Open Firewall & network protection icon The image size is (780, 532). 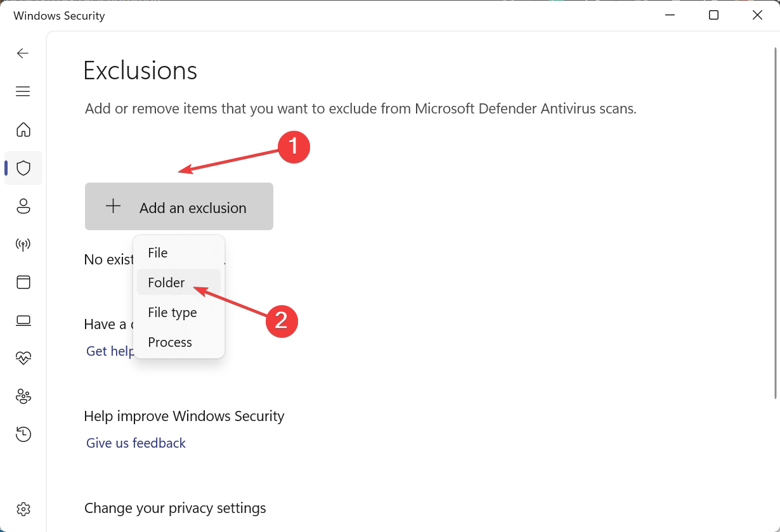click(23, 244)
